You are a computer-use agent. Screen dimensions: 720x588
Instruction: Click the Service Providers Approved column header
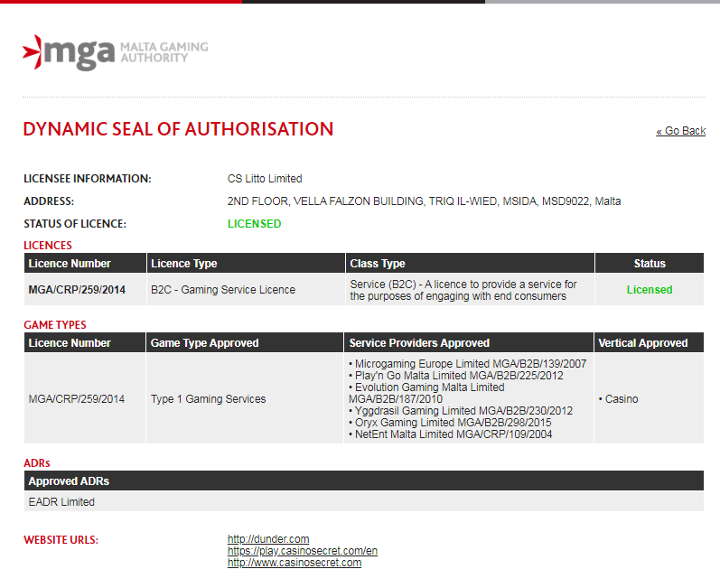point(468,343)
